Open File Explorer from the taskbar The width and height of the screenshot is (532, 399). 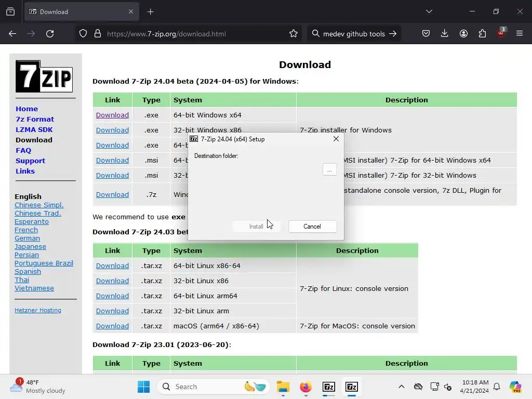(283, 387)
